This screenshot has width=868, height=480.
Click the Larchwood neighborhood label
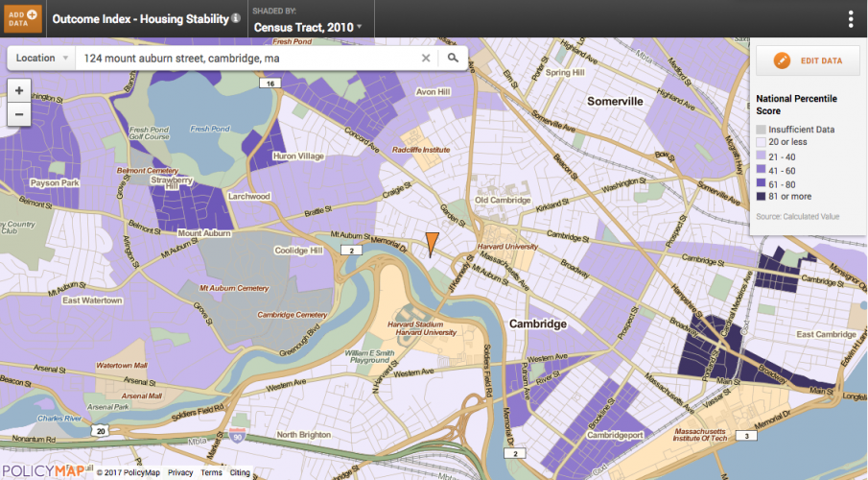[249, 196]
